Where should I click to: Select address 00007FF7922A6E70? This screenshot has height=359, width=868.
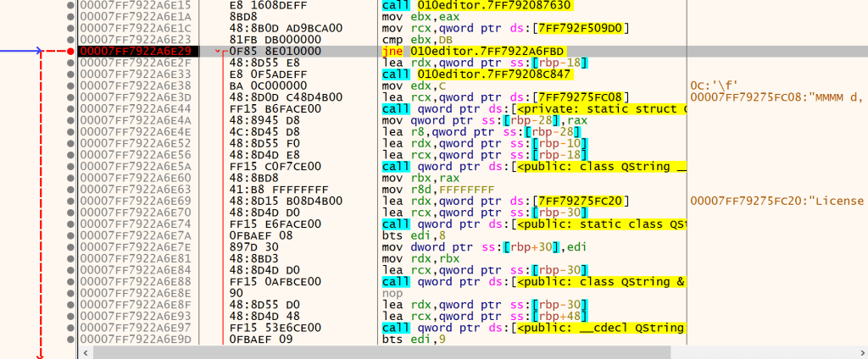136,213
